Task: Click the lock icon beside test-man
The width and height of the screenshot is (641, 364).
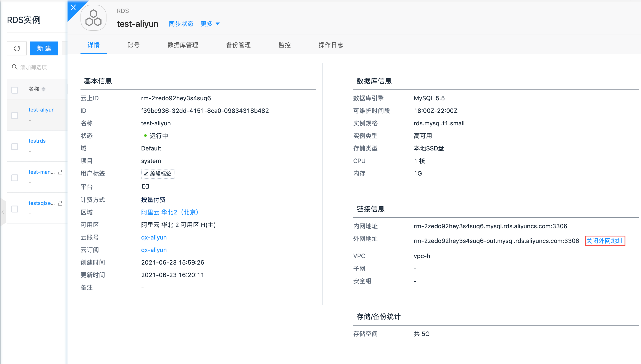Action: tap(60, 172)
